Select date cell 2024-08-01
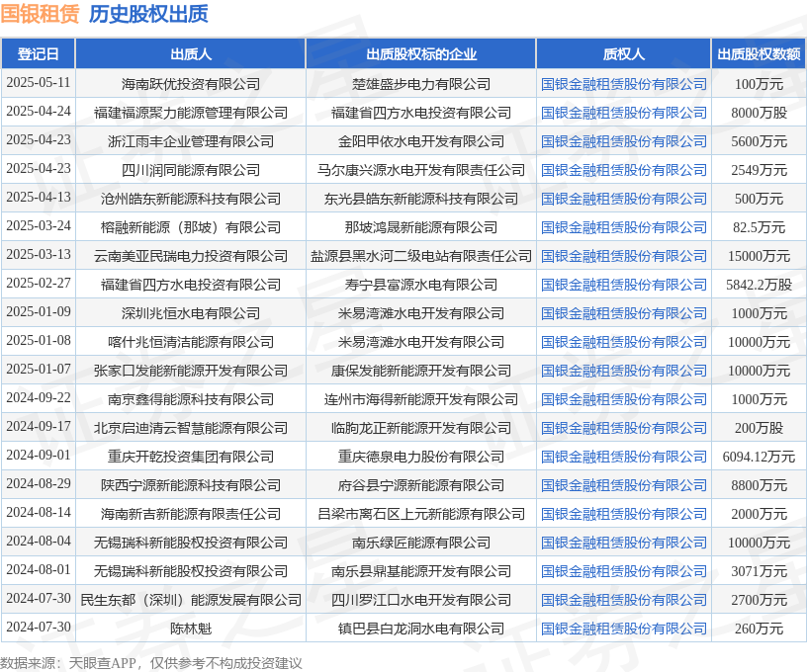807x672 pixels. (39, 570)
